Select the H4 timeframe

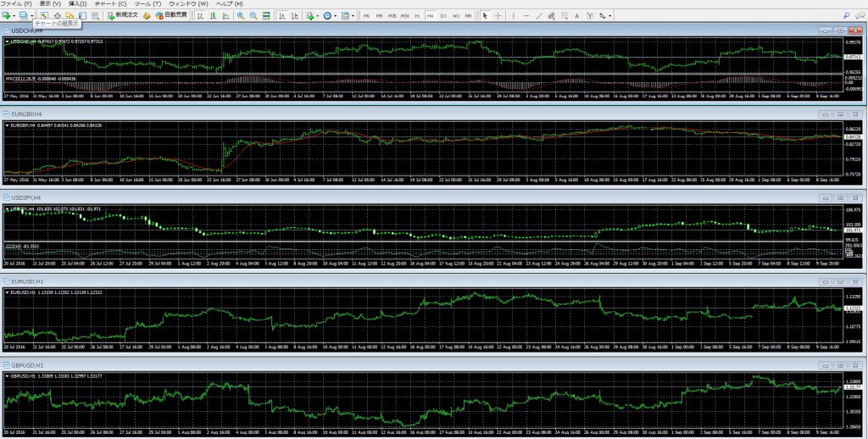pos(430,15)
